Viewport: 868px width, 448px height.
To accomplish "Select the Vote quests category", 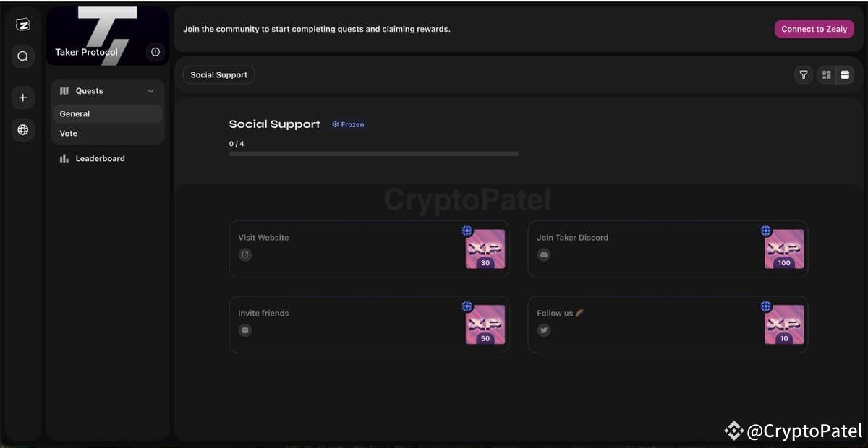I will 107,134.
